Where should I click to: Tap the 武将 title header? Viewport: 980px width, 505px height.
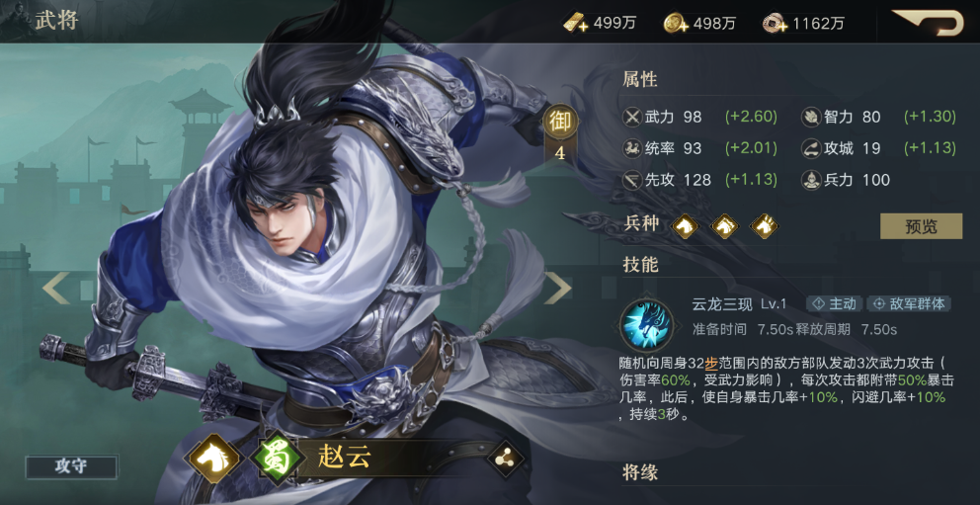point(57,20)
